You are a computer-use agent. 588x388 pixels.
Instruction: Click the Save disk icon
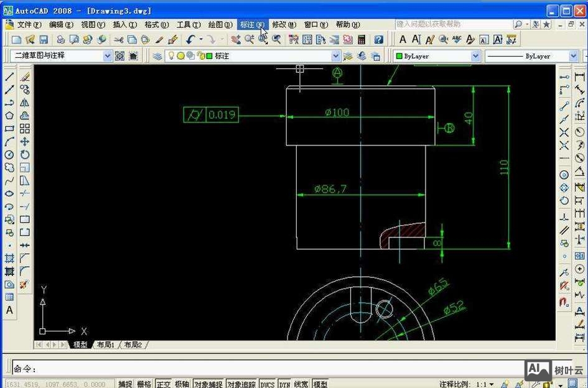(44, 39)
